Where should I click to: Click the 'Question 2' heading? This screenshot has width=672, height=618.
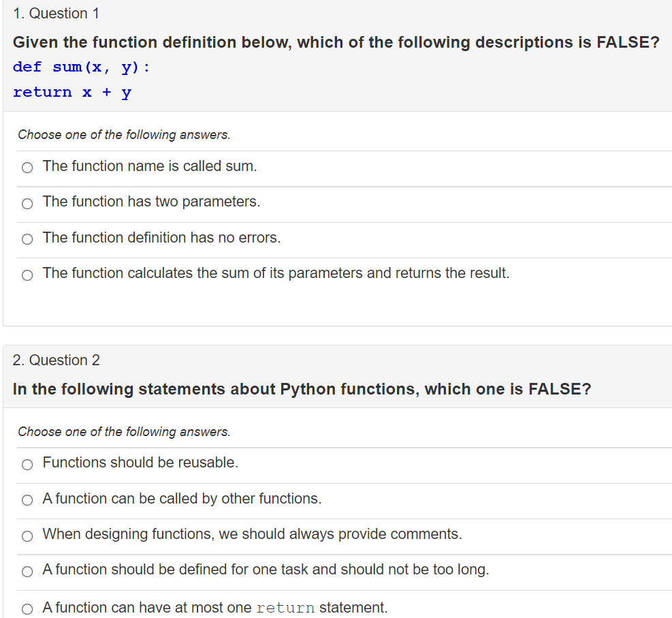click(56, 360)
